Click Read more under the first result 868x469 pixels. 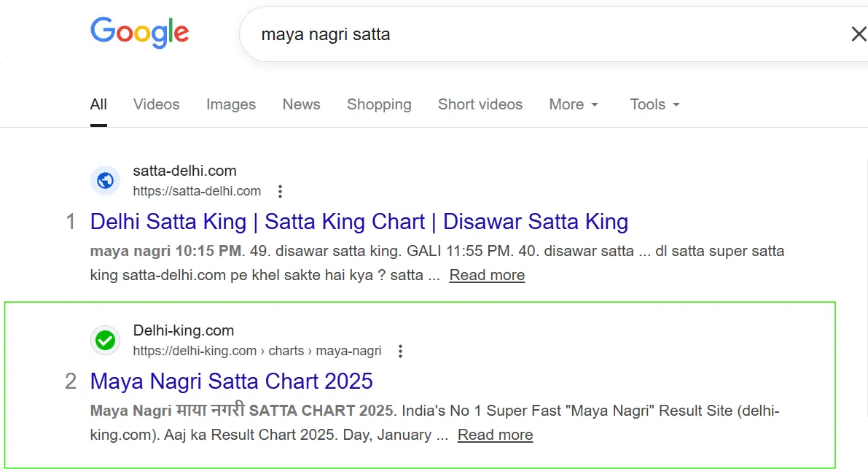coord(487,275)
